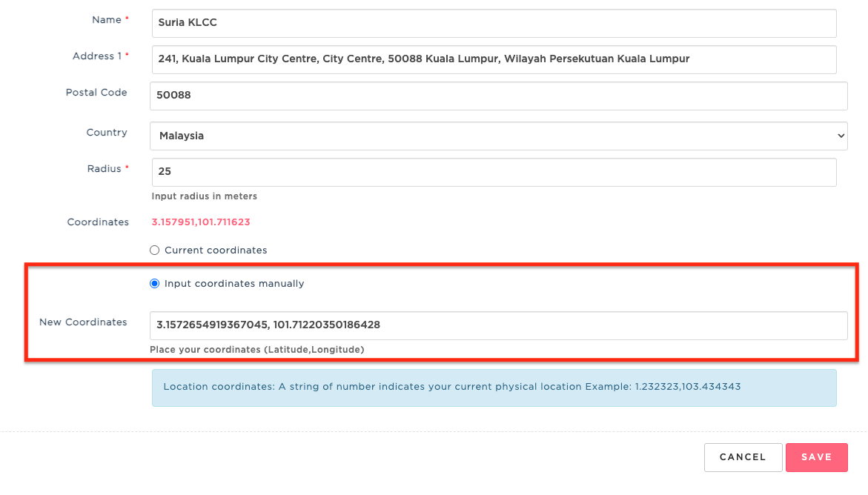Click the Country label
Screen dimensions: 868x495
[107, 133]
